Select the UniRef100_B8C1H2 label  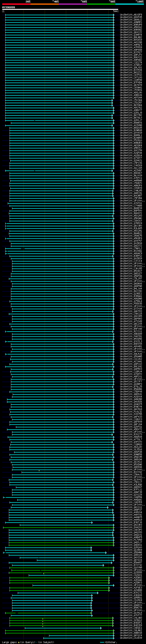(131, 366)
